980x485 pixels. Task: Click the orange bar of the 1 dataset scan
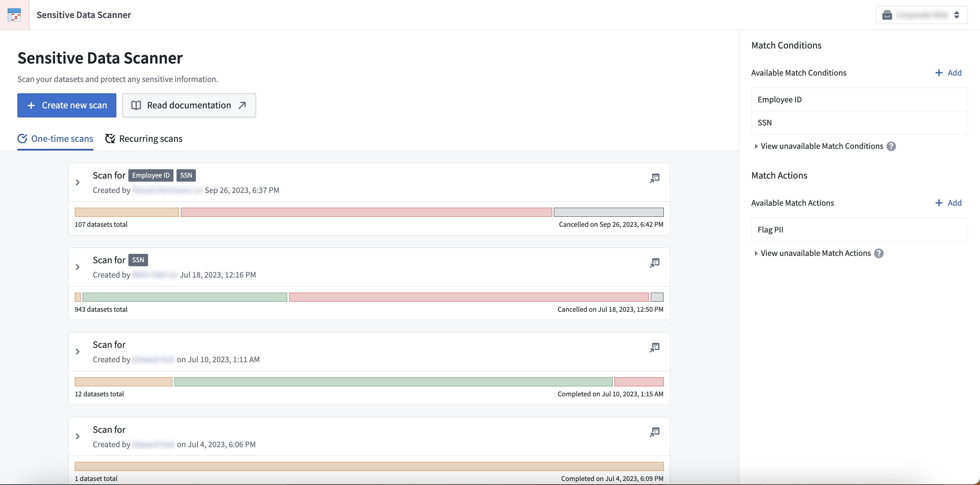[369, 466]
